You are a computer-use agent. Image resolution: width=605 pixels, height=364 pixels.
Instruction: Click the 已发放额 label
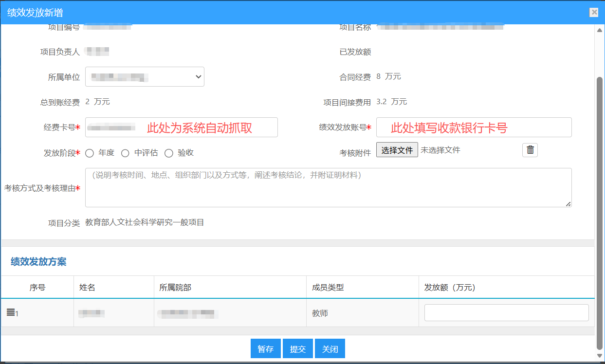[x=355, y=52]
